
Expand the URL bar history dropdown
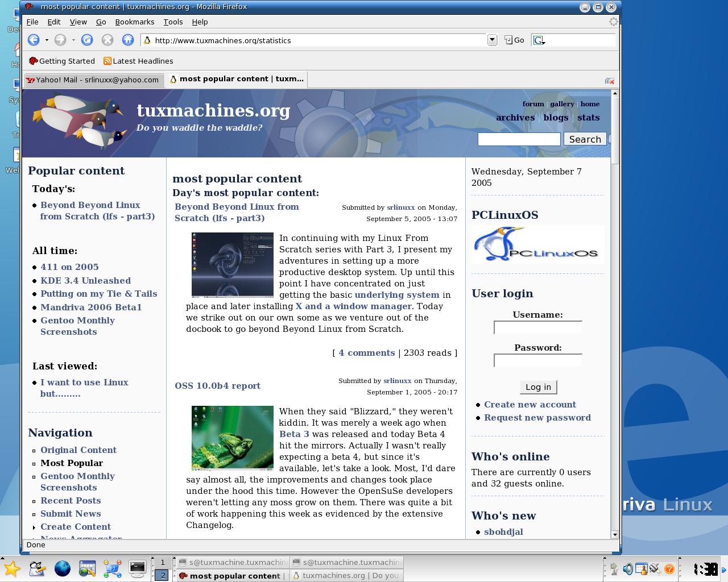[x=492, y=40]
